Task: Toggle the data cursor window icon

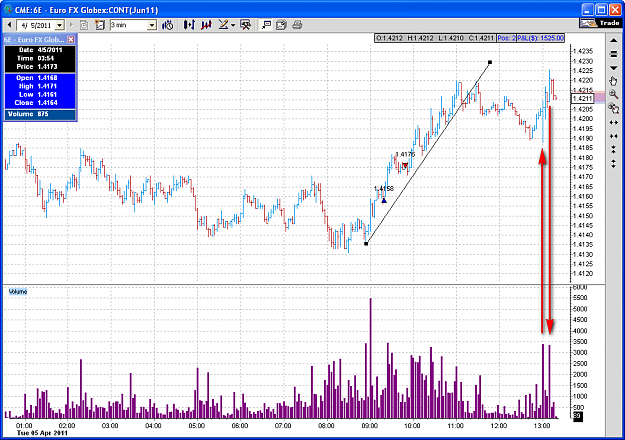Action: (266, 25)
